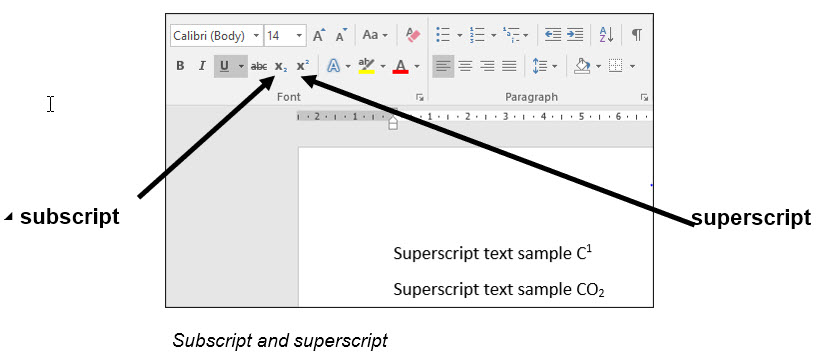
Task: Click the Bullets list icon
Action: [x=443, y=35]
